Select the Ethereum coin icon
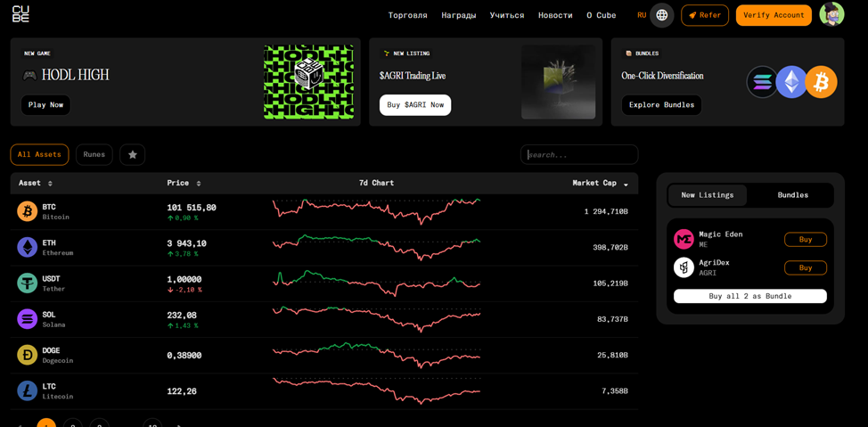Image resolution: width=868 pixels, height=427 pixels. pyautogui.click(x=27, y=247)
